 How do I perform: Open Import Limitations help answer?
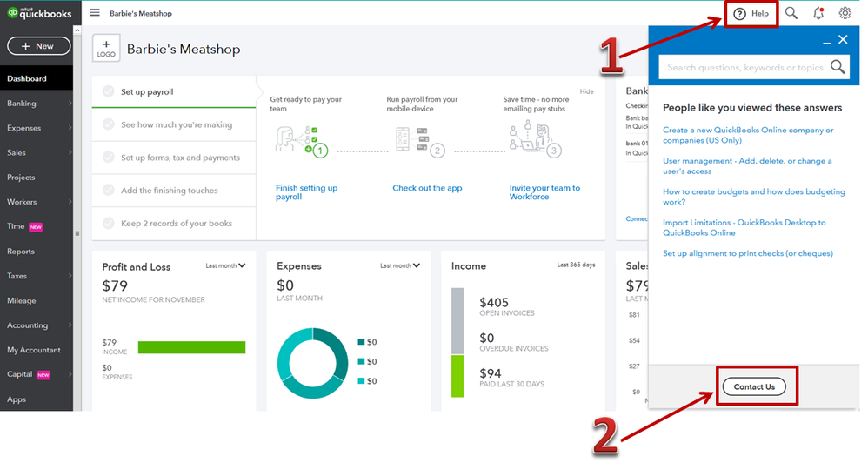744,228
